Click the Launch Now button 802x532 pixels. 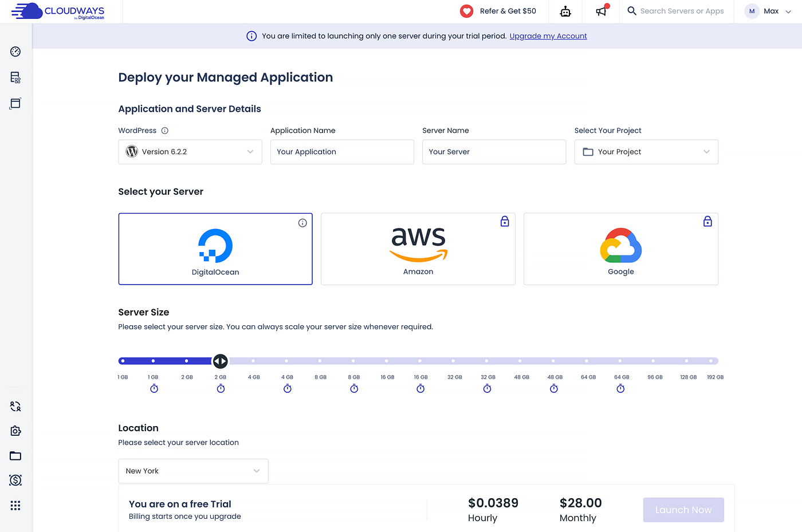click(683, 510)
